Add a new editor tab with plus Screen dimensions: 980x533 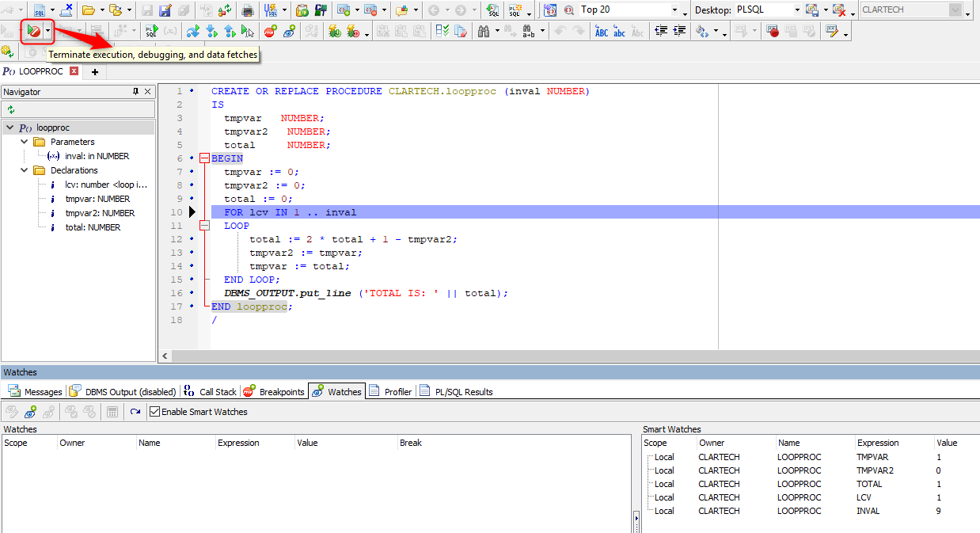pyautogui.click(x=95, y=72)
